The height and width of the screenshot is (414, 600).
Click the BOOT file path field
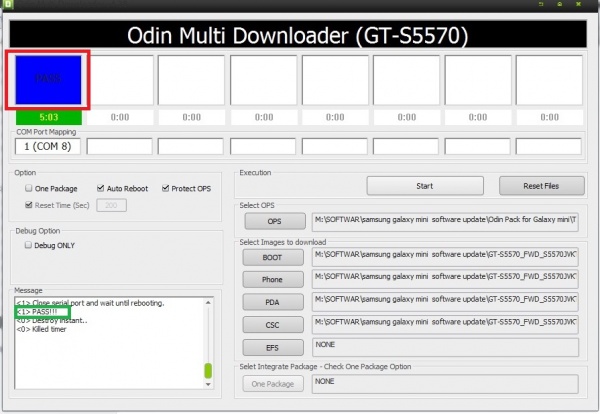tap(445, 257)
